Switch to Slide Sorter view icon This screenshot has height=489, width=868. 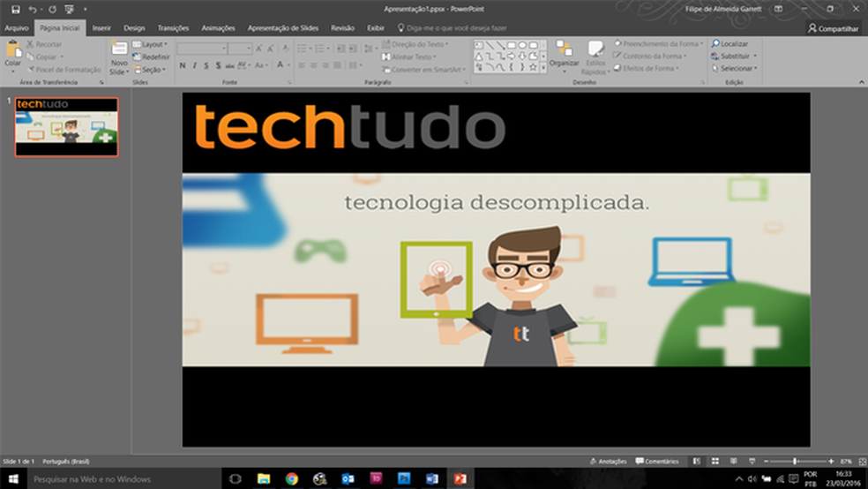[715, 462]
